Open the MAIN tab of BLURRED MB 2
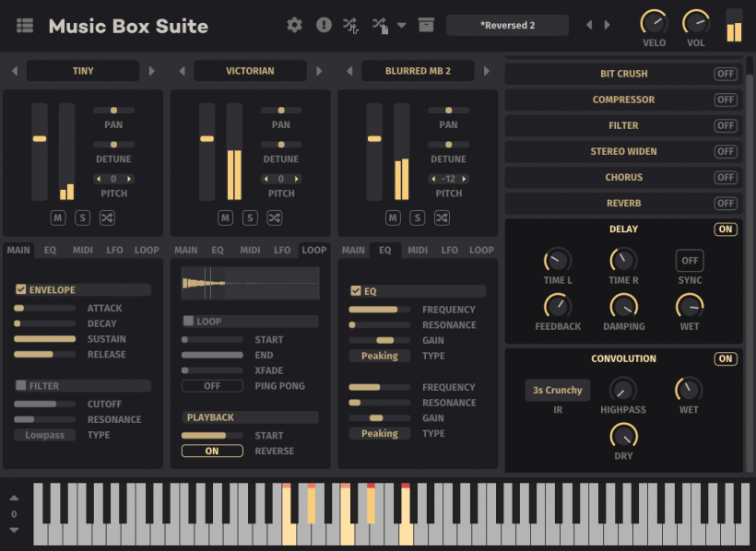This screenshot has height=551, width=756. pyautogui.click(x=353, y=251)
